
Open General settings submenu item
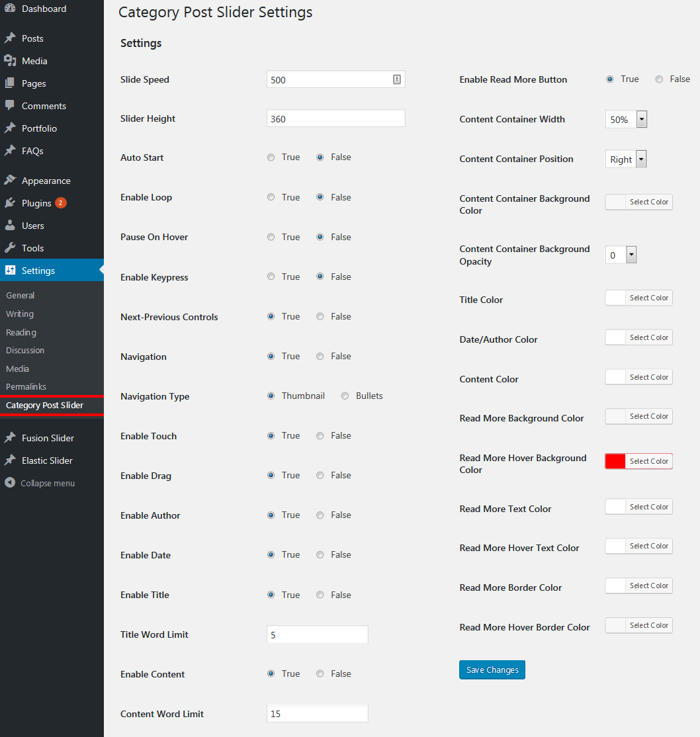coord(21,295)
